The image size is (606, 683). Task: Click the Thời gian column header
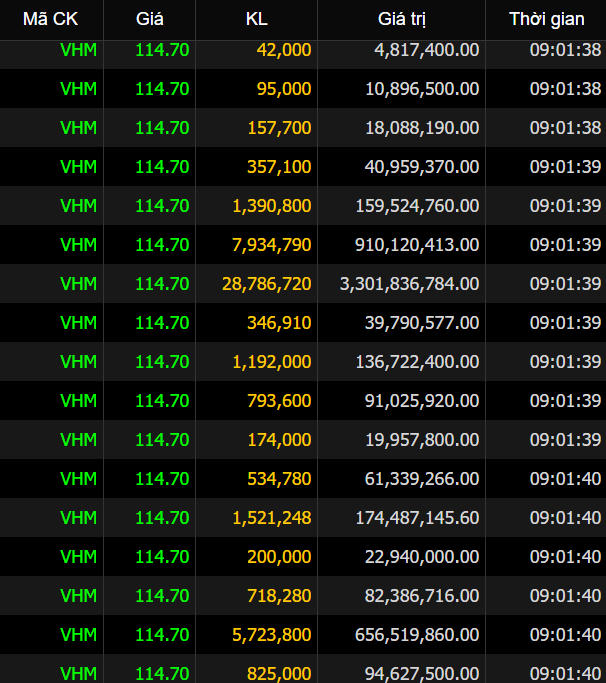tap(546, 19)
